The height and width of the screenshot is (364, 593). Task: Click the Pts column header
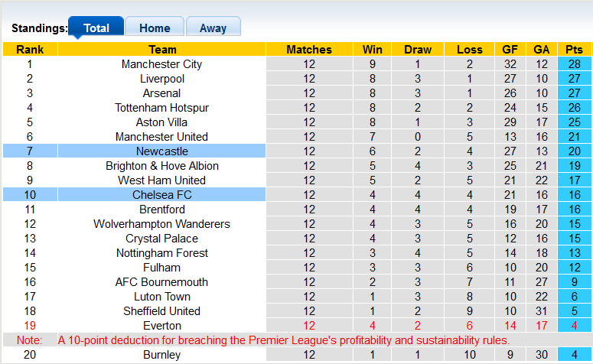click(574, 50)
